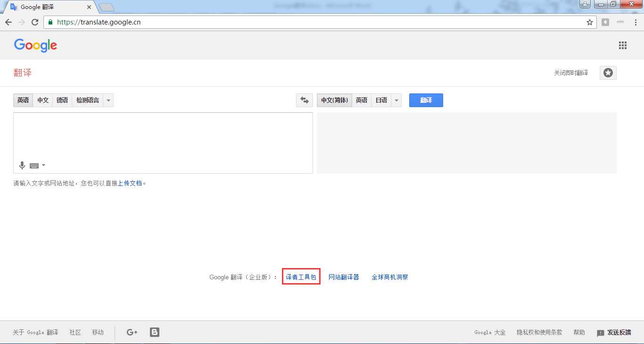The width and height of the screenshot is (644, 344).
Task: Select 检测语言 source option
Action: click(88, 100)
